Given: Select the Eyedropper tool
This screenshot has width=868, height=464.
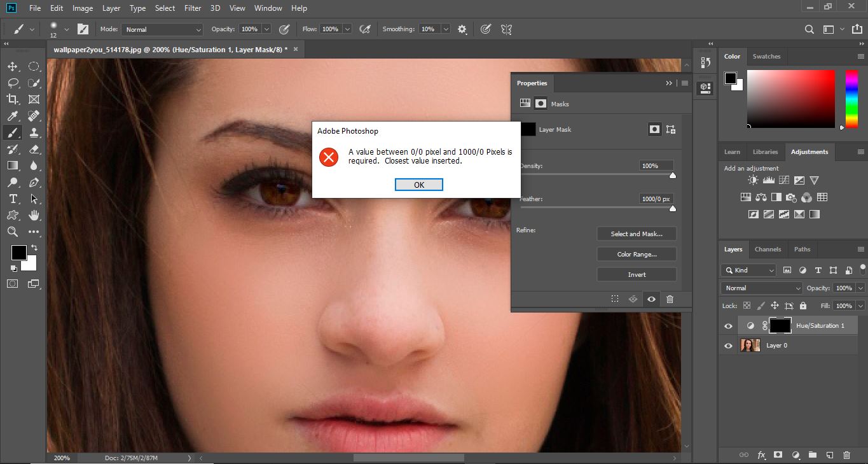Looking at the screenshot, I should point(13,116).
